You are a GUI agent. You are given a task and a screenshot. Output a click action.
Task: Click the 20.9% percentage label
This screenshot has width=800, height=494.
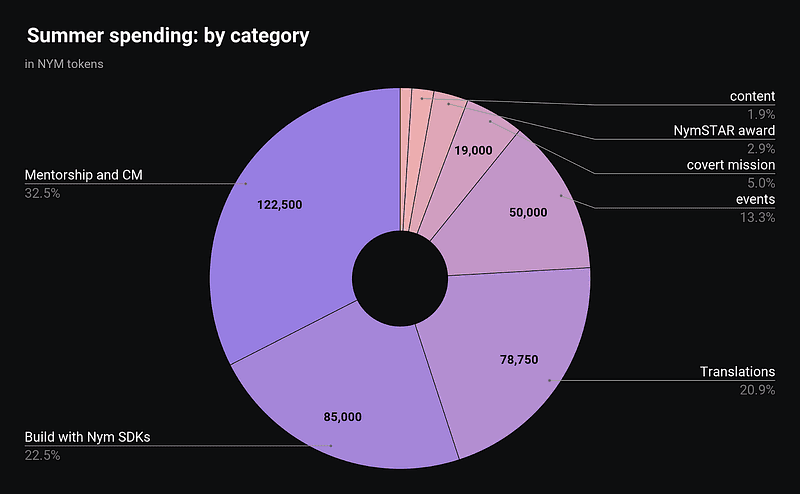[x=756, y=389]
